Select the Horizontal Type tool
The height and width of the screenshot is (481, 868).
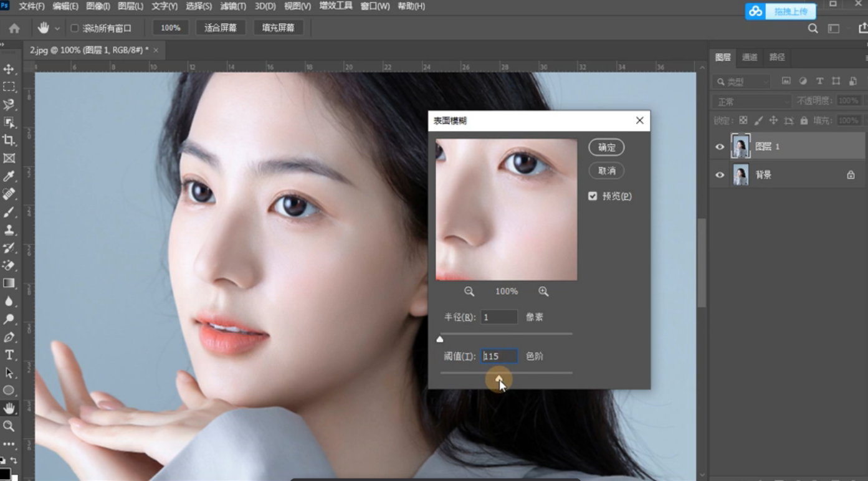coord(9,355)
